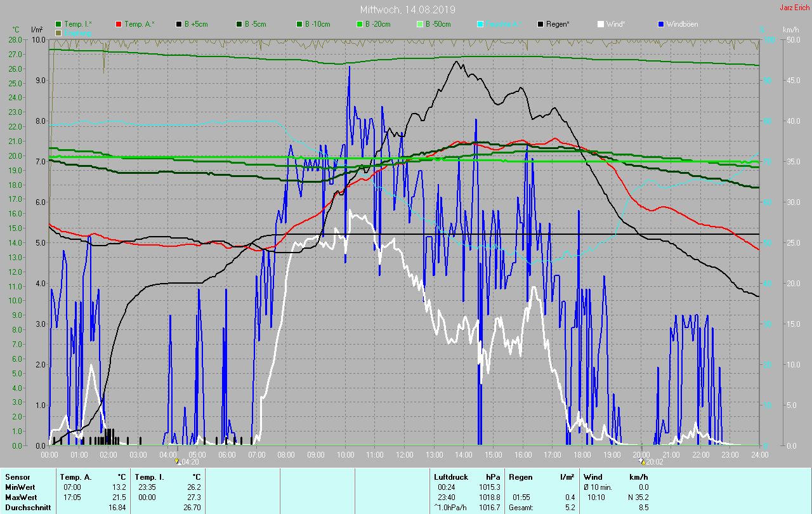Image resolution: width=812 pixels, height=514 pixels.
Task: Click the blue Windböen legend square
Action: coord(660,24)
